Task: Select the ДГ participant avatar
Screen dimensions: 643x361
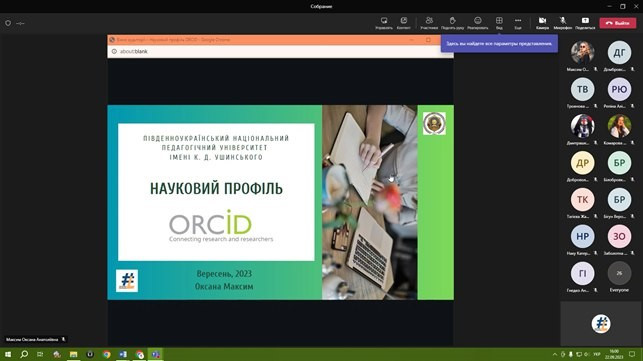Action: click(619, 52)
